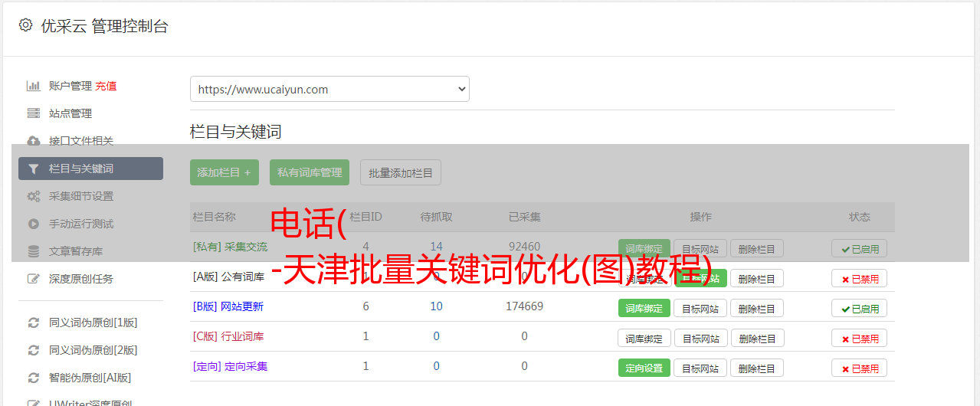980x406 pixels.
Task: Click the gears icon for 采集细节设置
Action: (33, 196)
